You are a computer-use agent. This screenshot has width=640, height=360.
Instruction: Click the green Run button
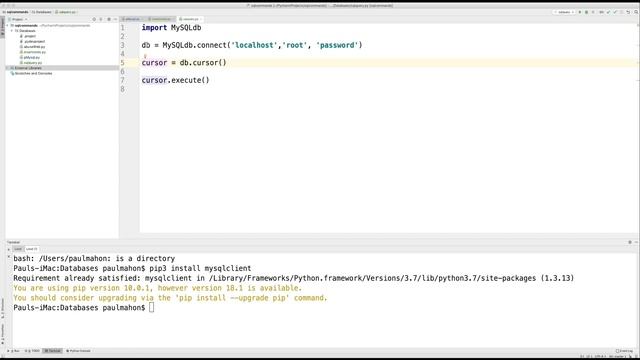coord(580,12)
